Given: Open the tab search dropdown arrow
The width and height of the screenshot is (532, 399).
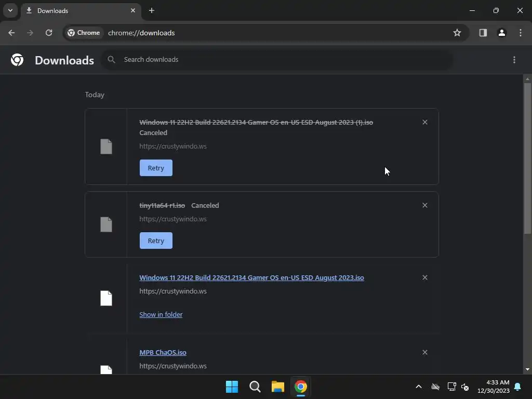Looking at the screenshot, I should (x=10, y=10).
